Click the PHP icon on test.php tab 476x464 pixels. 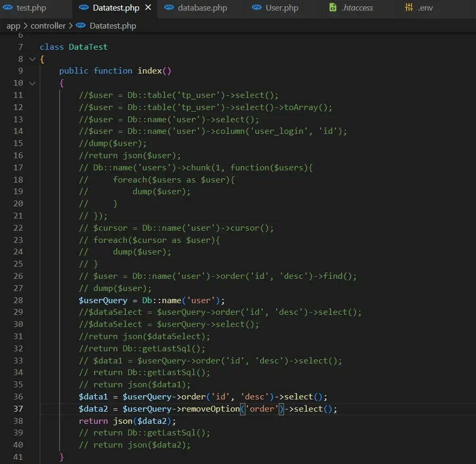pos(7,7)
